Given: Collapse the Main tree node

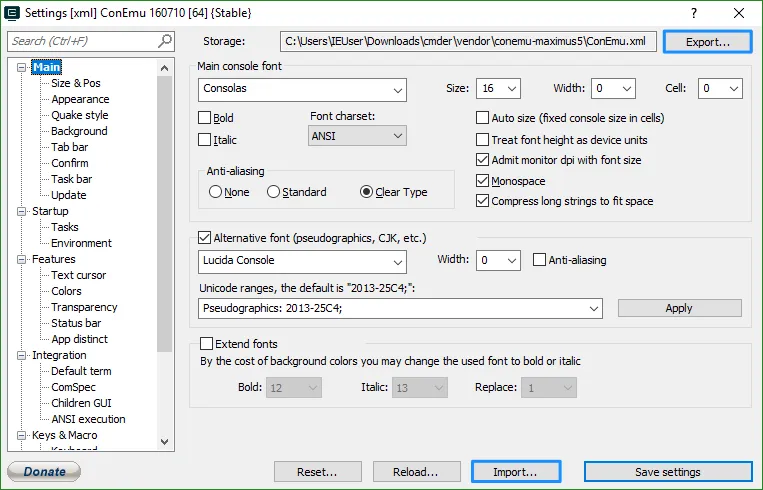Looking at the screenshot, I should (23, 67).
